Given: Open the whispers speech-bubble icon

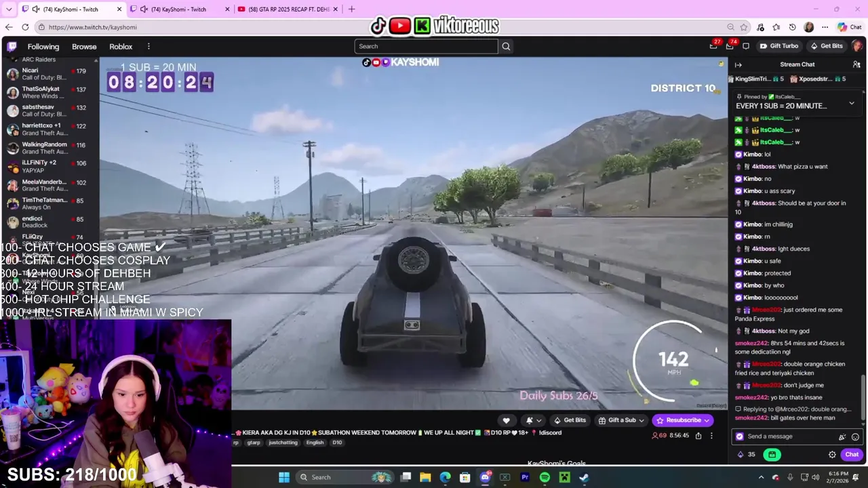Looking at the screenshot, I should 746,46.
